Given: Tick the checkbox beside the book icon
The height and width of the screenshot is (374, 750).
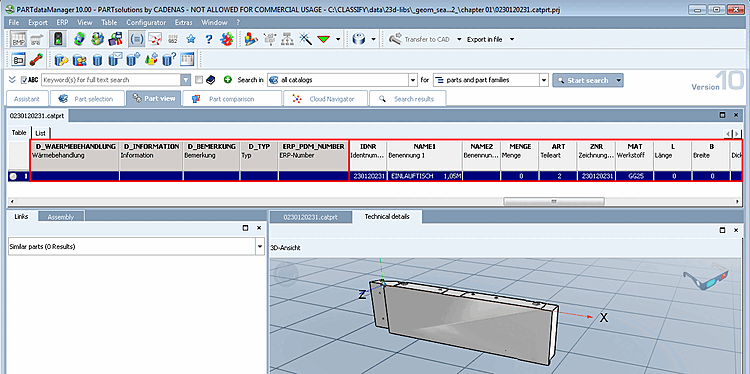Looking at the screenshot, I should [x=199, y=80].
